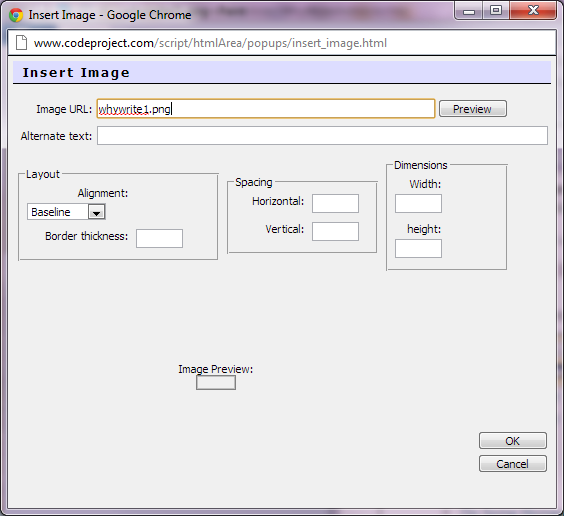Click the Preview button
Image resolution: width=564 pixels, height=516 pixels.
473,109
